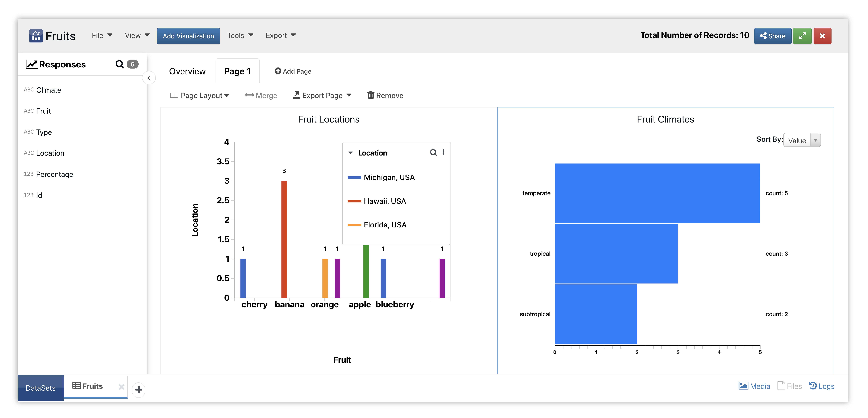Close the Fruits dataset tab
The height and width of the screenshot is (418, 868).
pyautogui.click(x=121, y=387)
